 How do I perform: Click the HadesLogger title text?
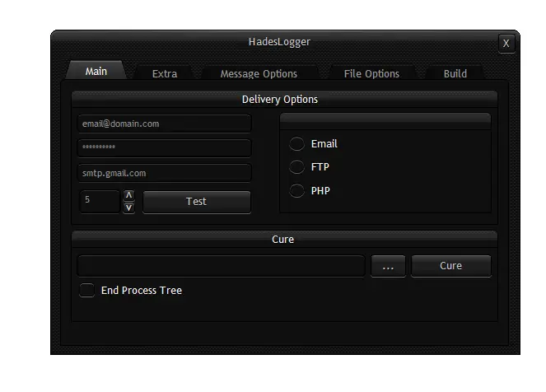(x=279, y=42)
